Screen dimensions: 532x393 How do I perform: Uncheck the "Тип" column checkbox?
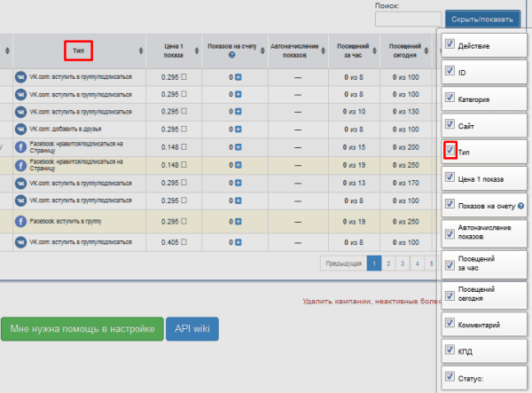(x=450, y=151)
